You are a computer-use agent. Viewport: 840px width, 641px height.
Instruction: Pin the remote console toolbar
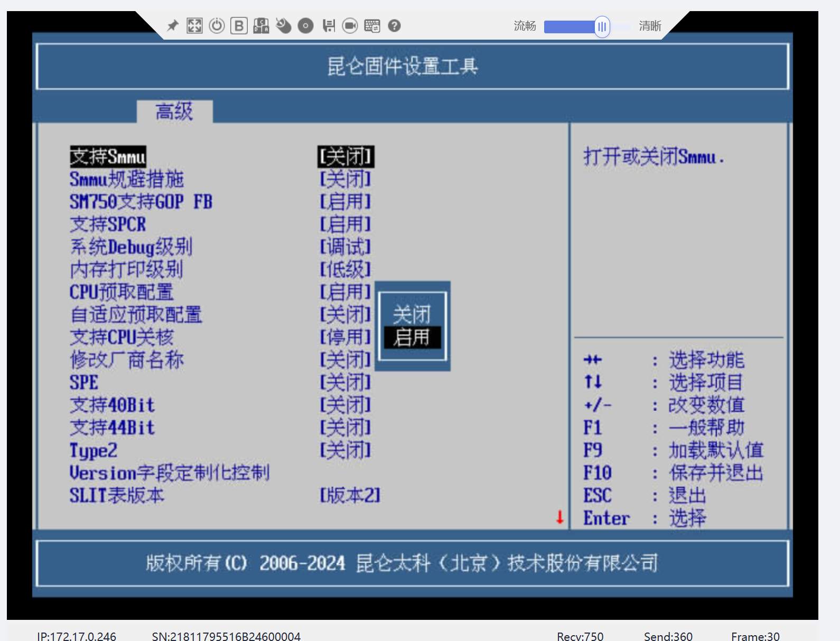pos(173,25)
